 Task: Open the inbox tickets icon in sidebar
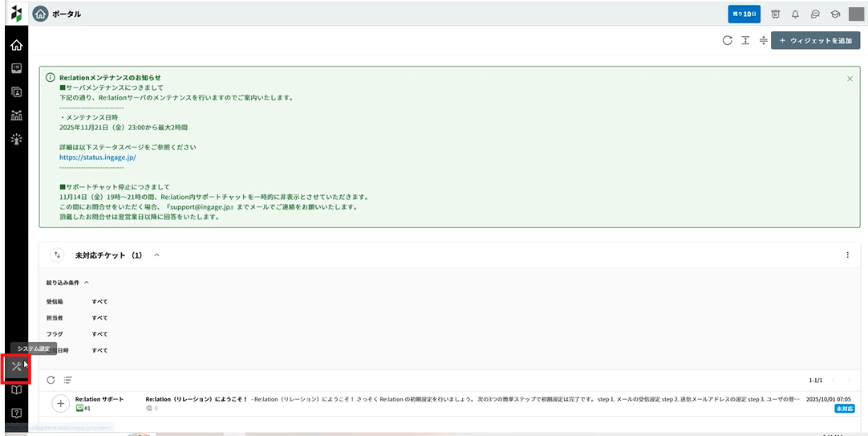(x=17, y=68)
